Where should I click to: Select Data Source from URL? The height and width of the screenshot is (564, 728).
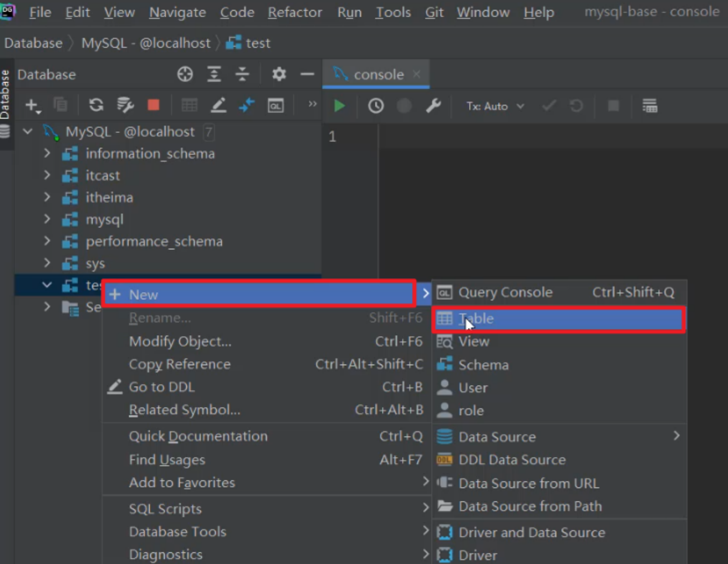pos(559,483)
